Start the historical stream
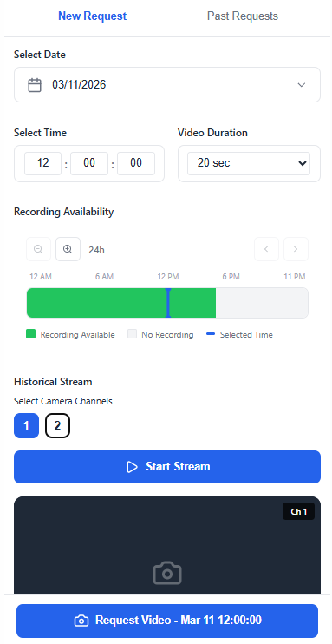 (167, 467)
